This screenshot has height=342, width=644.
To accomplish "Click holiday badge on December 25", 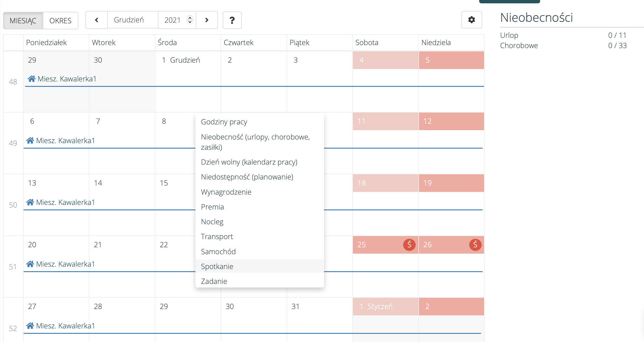I will coord(409,245).
